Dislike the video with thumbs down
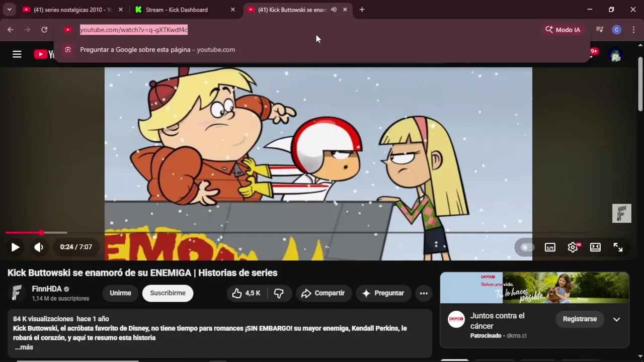The image size is (644, 362). pos(279,293)
